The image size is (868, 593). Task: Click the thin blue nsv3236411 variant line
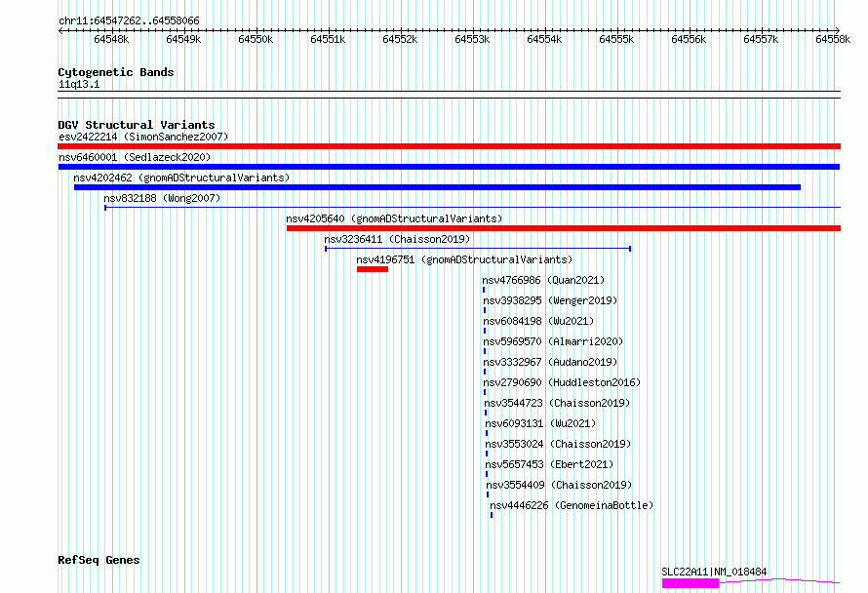pos(478,249)
